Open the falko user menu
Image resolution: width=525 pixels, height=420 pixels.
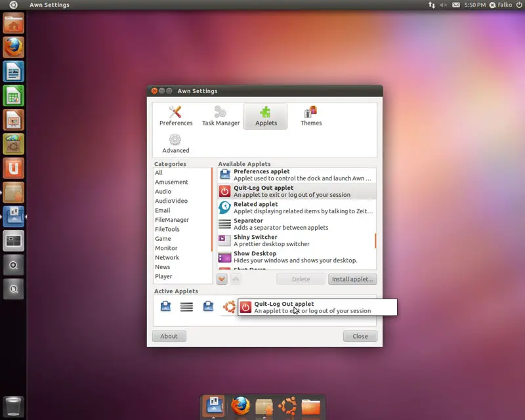(501, 5)
